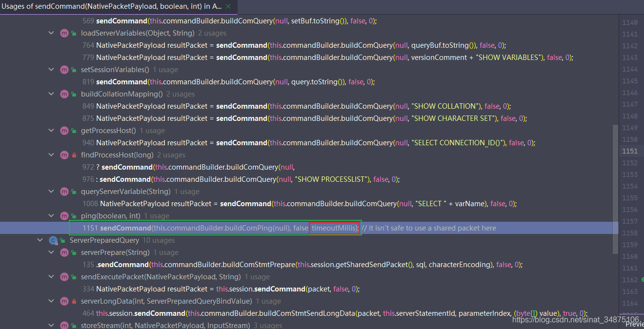Click the setSessionVariables method icon
The height and width of the screenshot is (329, 644).
64,70
